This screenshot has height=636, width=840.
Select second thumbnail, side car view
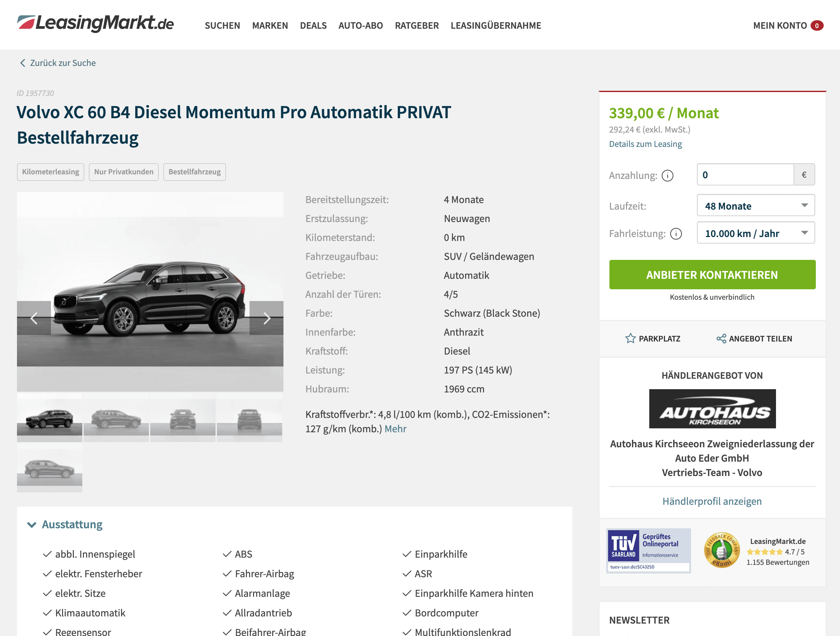[x=116, y=417]
